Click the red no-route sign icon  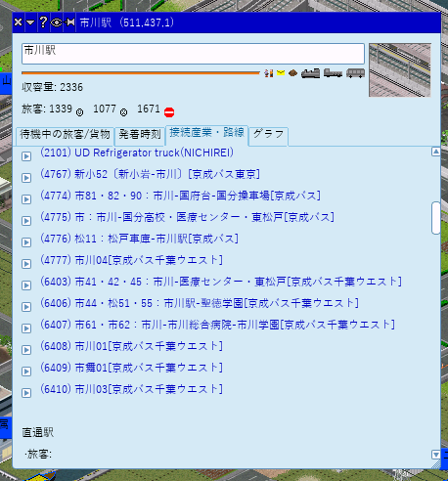(169, 112)
